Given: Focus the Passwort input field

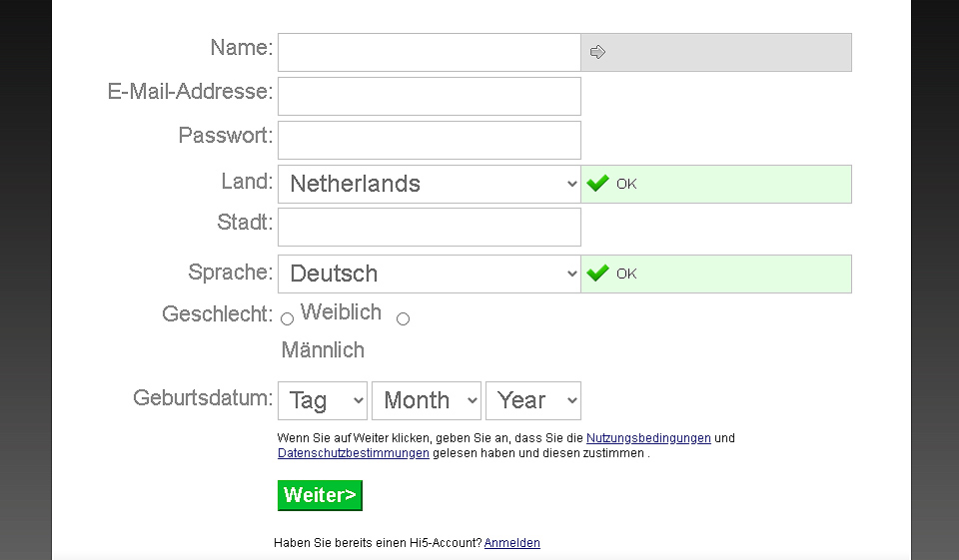Looking at the screenshot, I should pyautogui.click(x=430, y=141).
